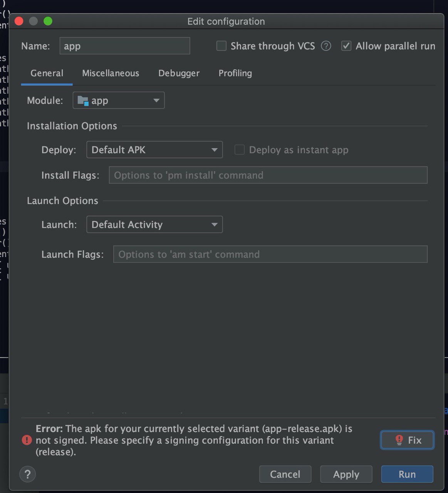The image size is (448, 493).
Task: Click the Error message text about unsigned apk
Action: [x=194, y=440]
